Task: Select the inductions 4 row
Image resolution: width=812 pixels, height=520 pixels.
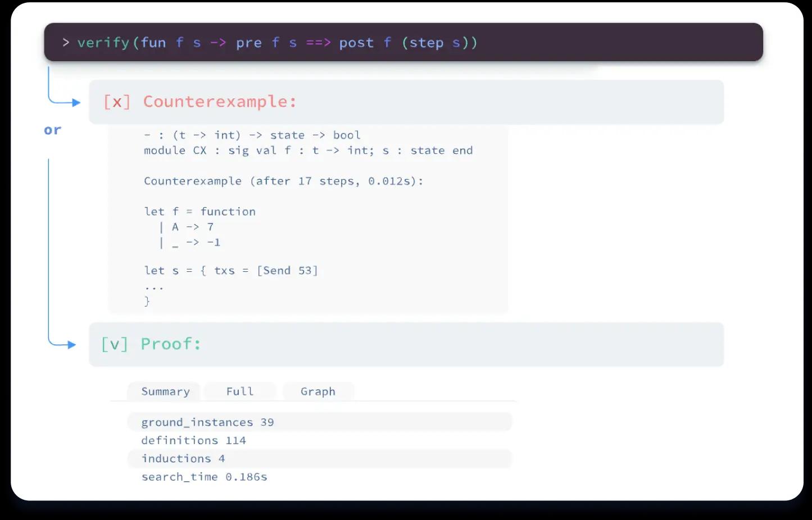Action: (319, 459)
